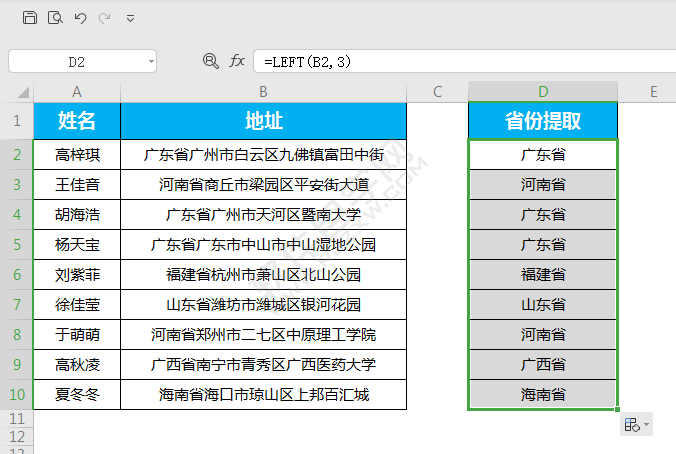The width and height of the screenshot is (676, 454).
Task: Open the Name Box dropdown arrow
Action: coord(151,62)
